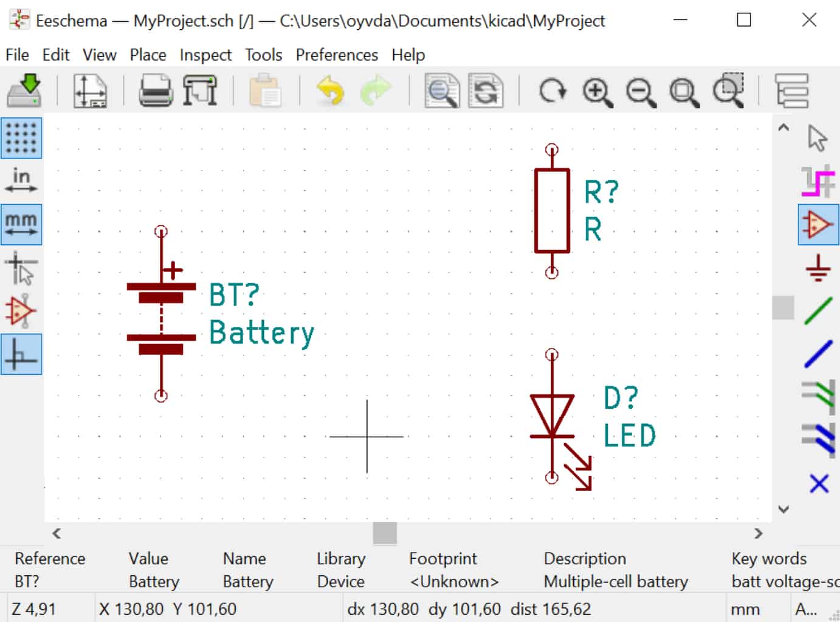
Task: Select the place symbol tool
Action: 819,224
